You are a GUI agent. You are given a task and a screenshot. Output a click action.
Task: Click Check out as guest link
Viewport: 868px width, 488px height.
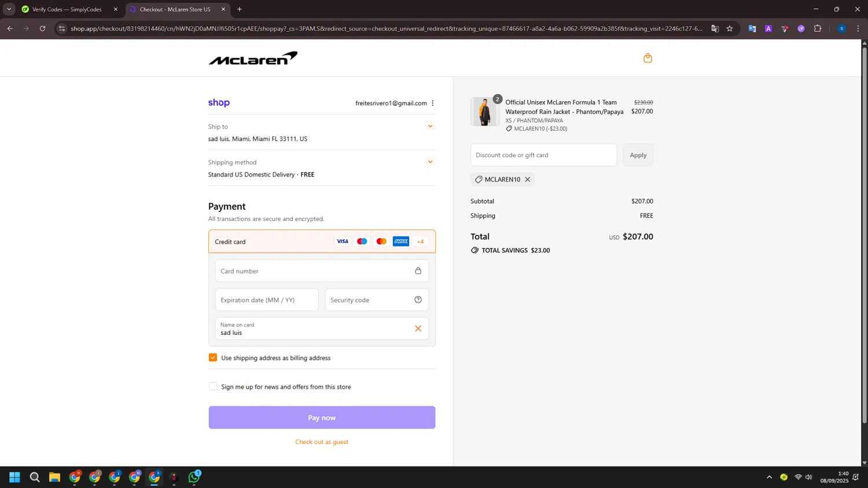[322, 442]
